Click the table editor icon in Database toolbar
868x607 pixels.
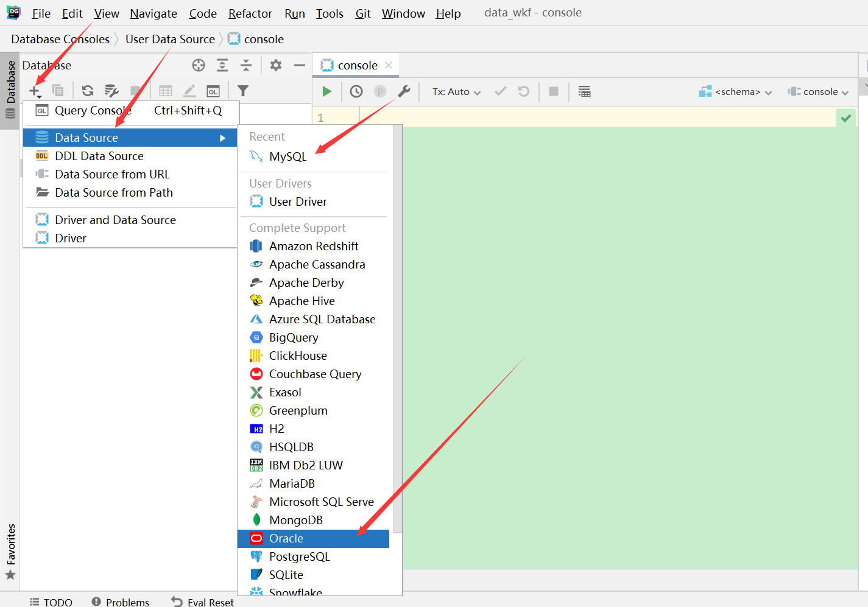point(166,91)
